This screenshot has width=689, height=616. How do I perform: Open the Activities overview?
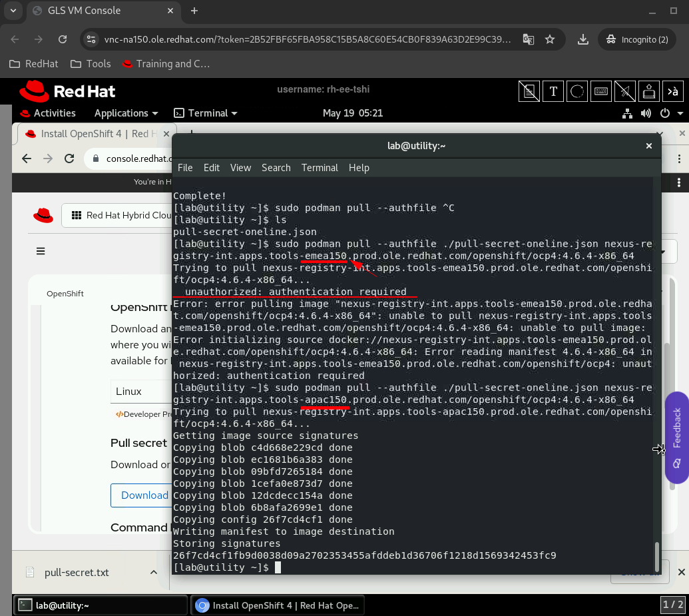[x=48, y=113]
